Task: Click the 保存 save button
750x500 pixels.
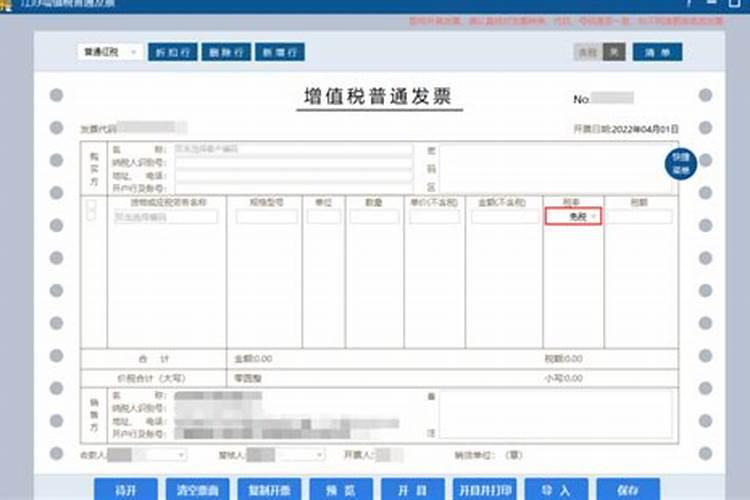Action: tap(628, 489)
